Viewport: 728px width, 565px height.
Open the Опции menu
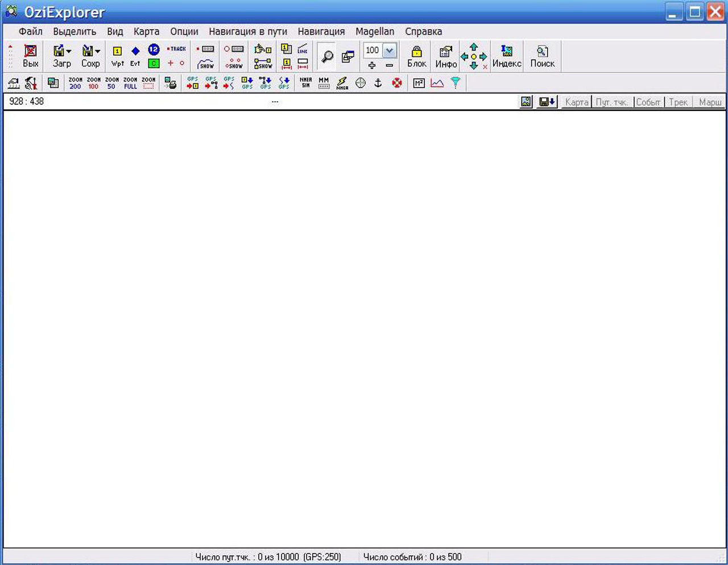tap(184, 31)
